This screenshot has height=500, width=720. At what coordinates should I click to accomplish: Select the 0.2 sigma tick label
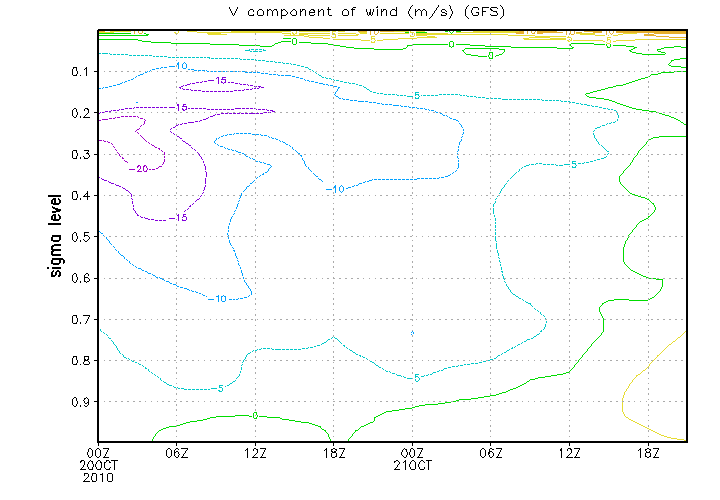point(81,113)
